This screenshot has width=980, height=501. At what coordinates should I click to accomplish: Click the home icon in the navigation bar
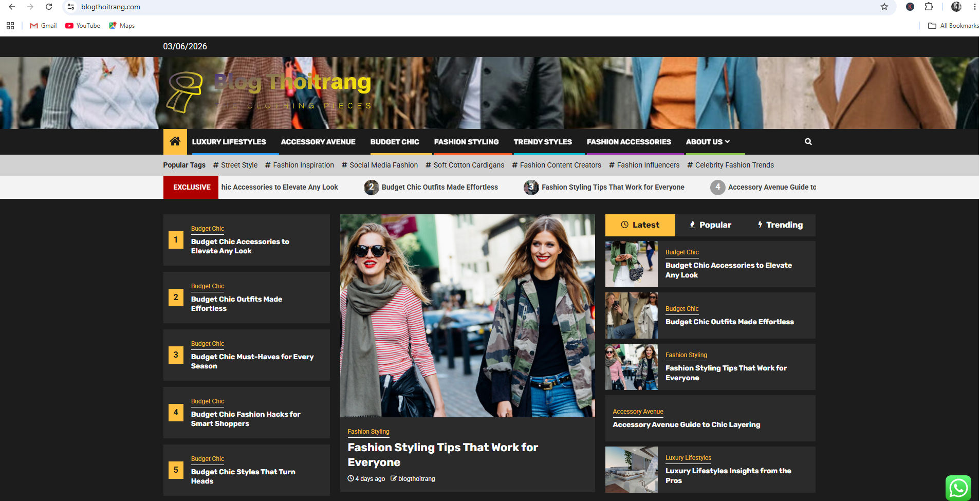pos(175,141)
